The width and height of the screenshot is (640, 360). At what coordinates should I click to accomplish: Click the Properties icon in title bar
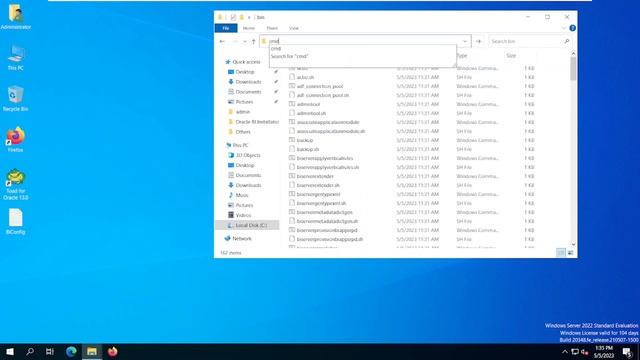233,17
